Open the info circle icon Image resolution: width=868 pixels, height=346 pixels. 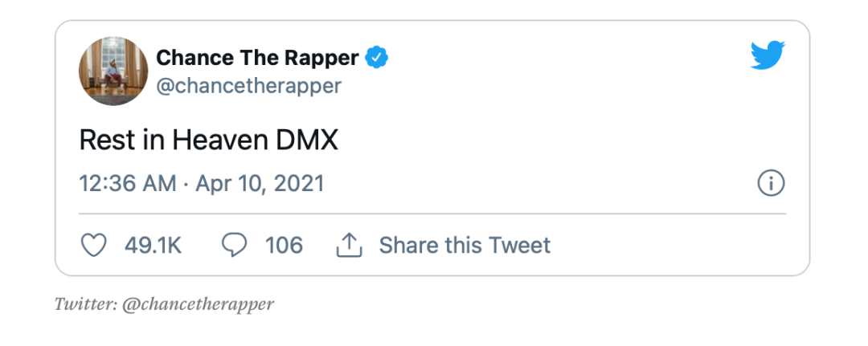tap(771, 183)
